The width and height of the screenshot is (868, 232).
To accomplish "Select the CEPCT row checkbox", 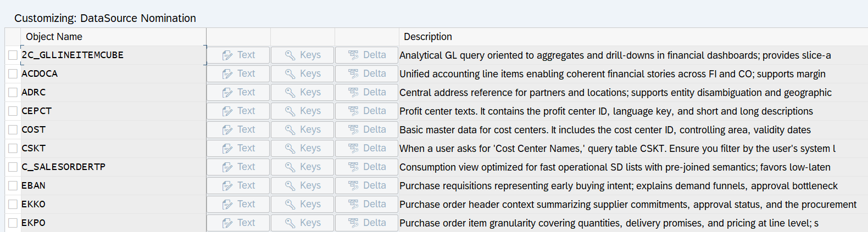I will point(13,111).
